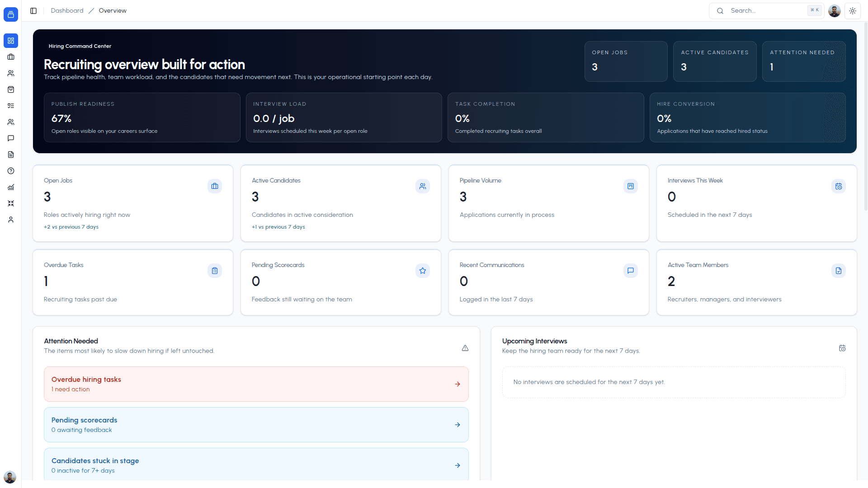Open the Communications chat icon in sidebar

pos(11,138)
